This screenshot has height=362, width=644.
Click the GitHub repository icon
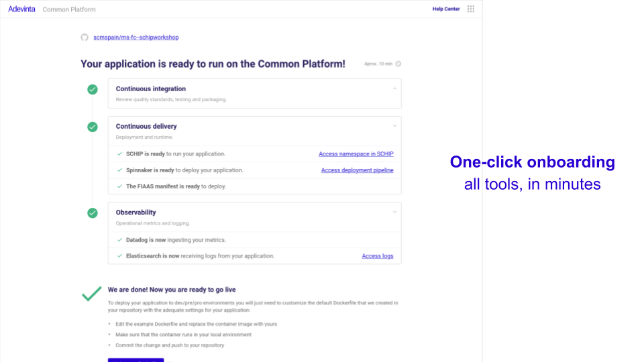click(x=85, y=38)
